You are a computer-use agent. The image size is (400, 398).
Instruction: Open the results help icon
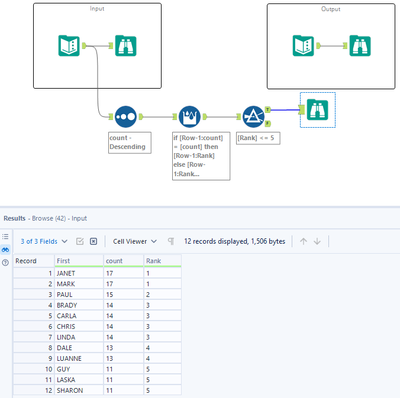5,263
